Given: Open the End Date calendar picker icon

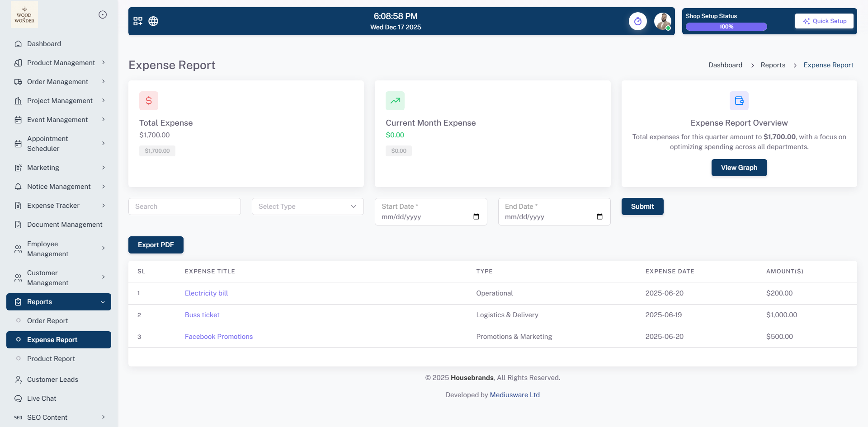Looking at the screenshot, I should [x=599, y=217].
